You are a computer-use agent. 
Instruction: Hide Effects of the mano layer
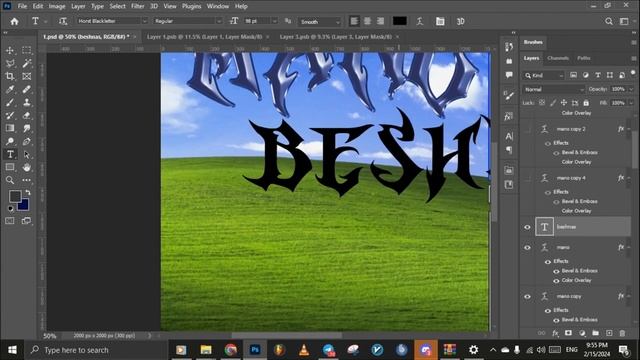pyautogui.click(x=548, y=262)
